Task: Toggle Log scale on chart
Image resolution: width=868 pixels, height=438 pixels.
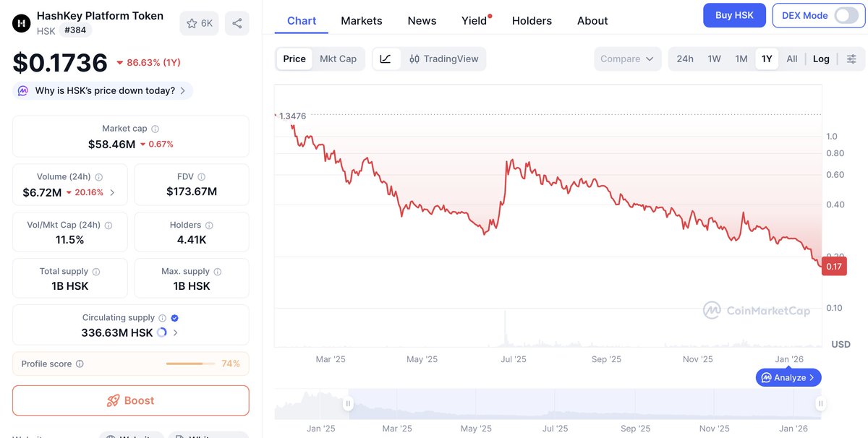Action: 821,59
